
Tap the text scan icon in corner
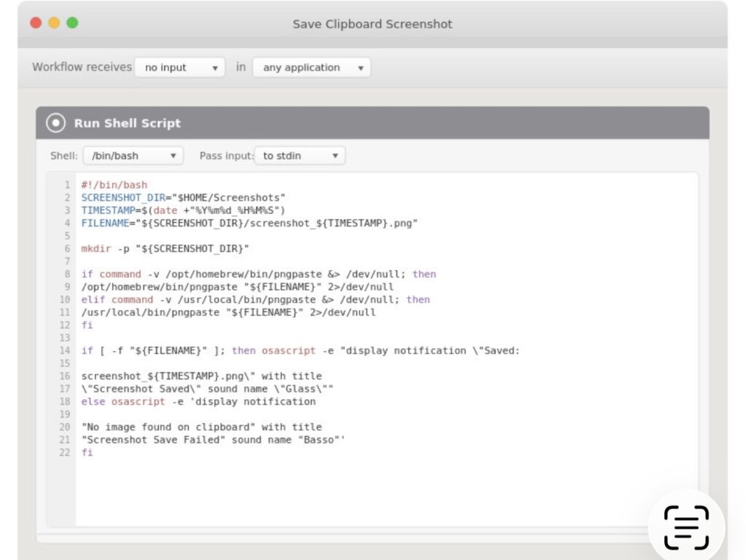[x=686, y=527]
